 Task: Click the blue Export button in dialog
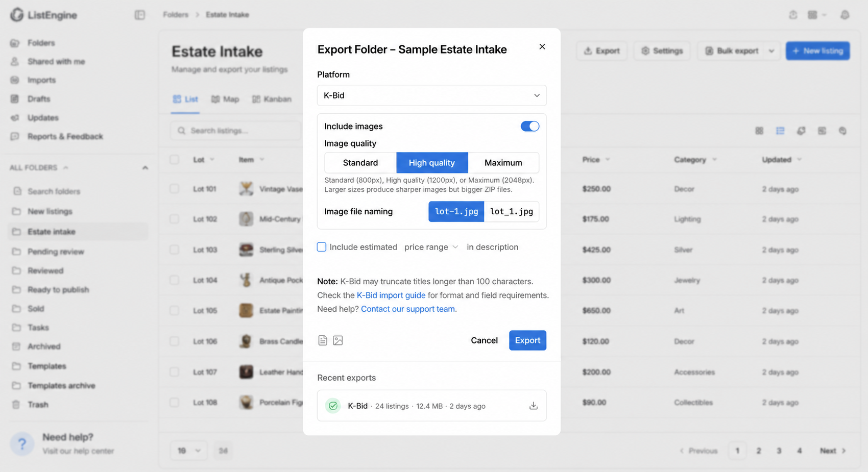coord(527,340)
